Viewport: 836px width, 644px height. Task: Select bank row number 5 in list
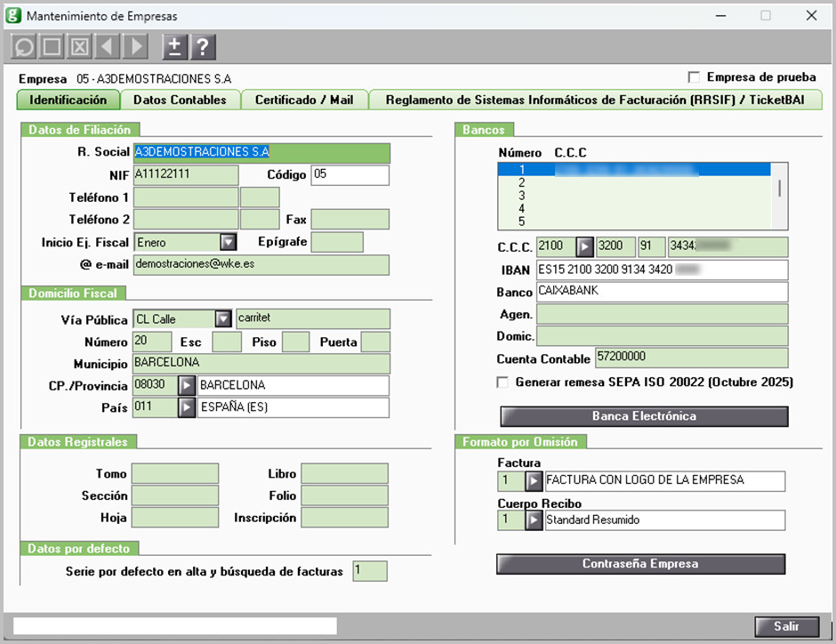634,221
